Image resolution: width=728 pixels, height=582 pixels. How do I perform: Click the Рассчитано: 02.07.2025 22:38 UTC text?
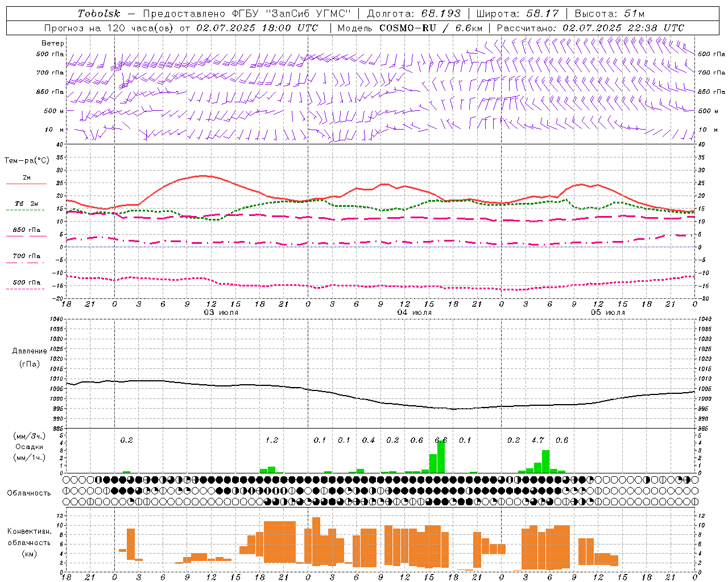click(590, 28)
